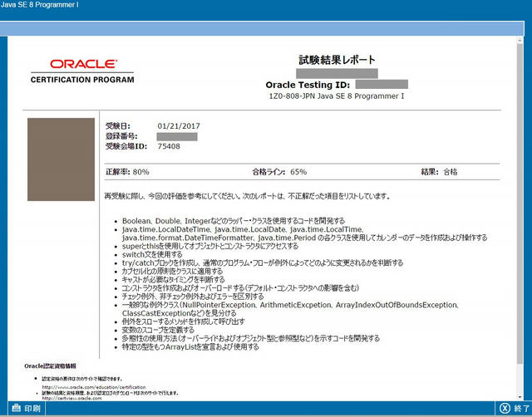Click the 受験日 label
This screenshot has width=532, height=417.
[x=118, y=126]
